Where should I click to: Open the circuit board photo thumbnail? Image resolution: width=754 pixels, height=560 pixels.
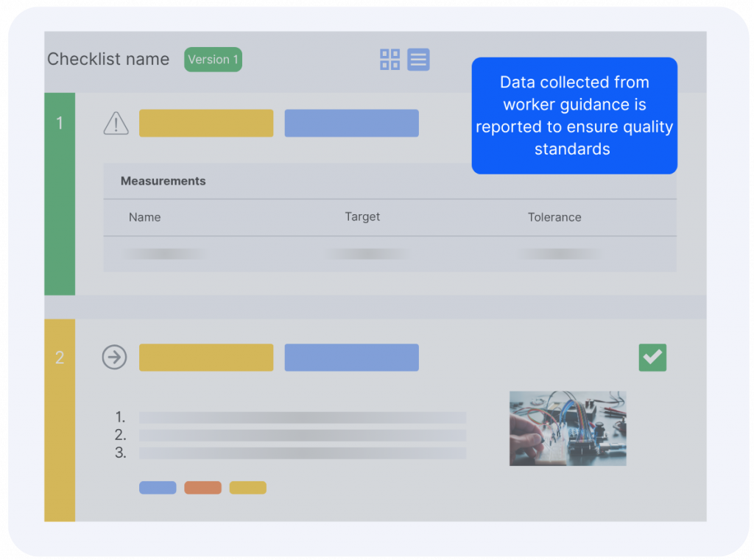[568, 428]
